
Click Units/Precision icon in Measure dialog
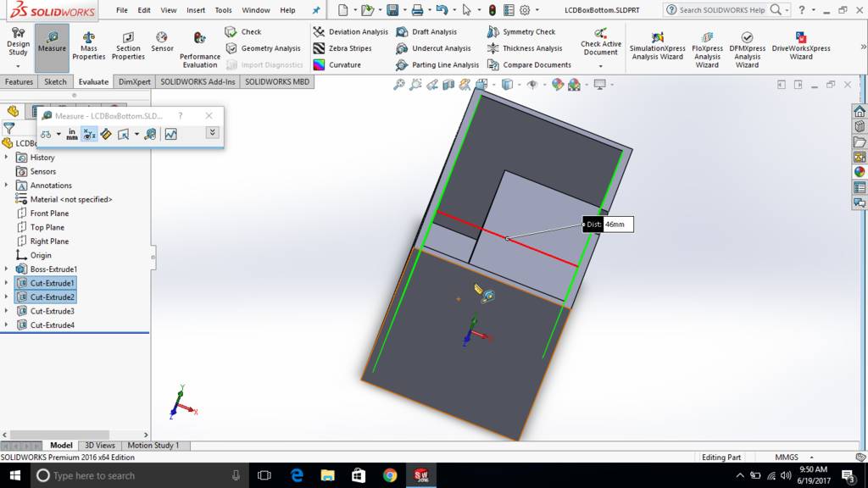72,134
